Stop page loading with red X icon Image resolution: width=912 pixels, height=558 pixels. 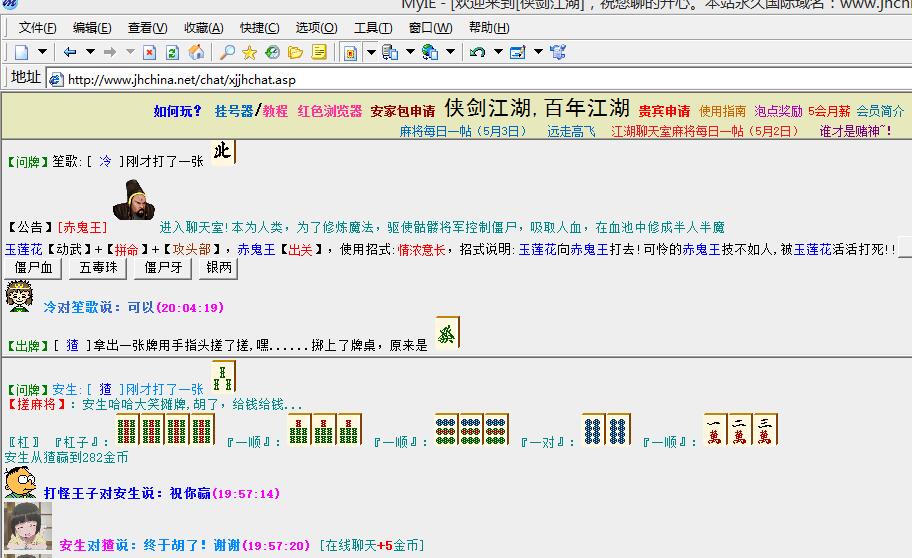[149, 52]
